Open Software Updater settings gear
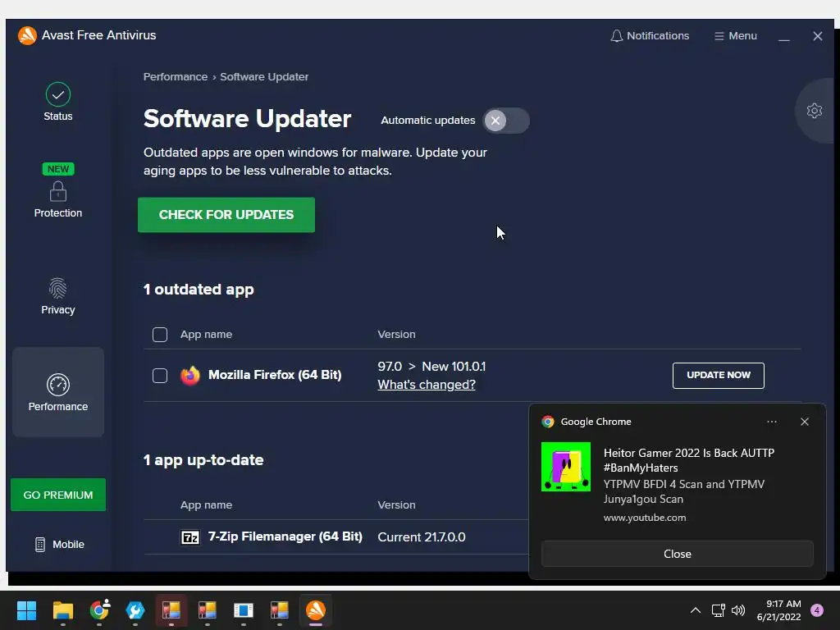The image size is (840, 630). (815, 111)
